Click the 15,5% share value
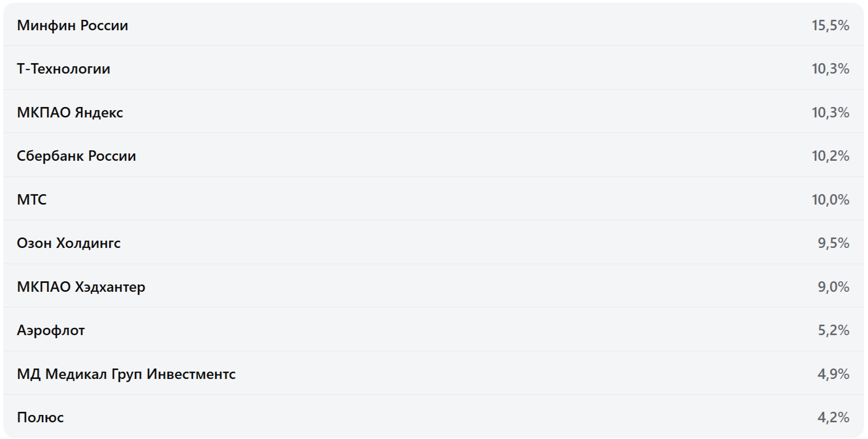This screenshot has width=868, height=439. (x=830, y=25)
